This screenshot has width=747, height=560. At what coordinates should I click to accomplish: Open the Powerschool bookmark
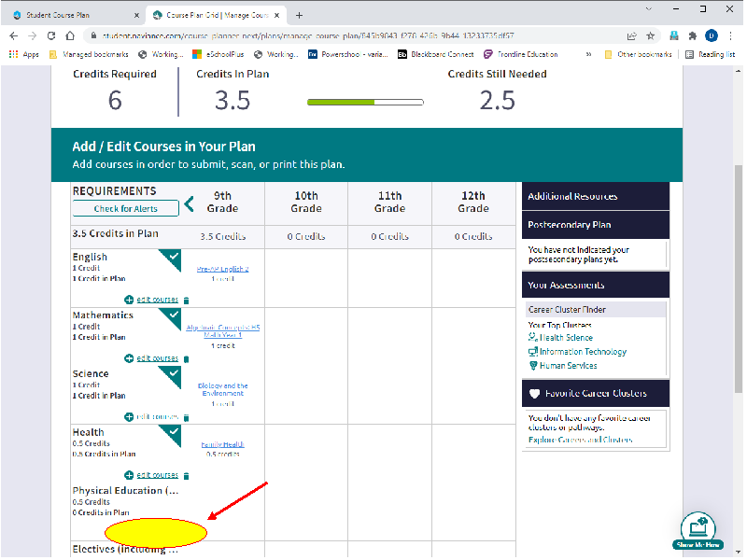coord(348,54)
